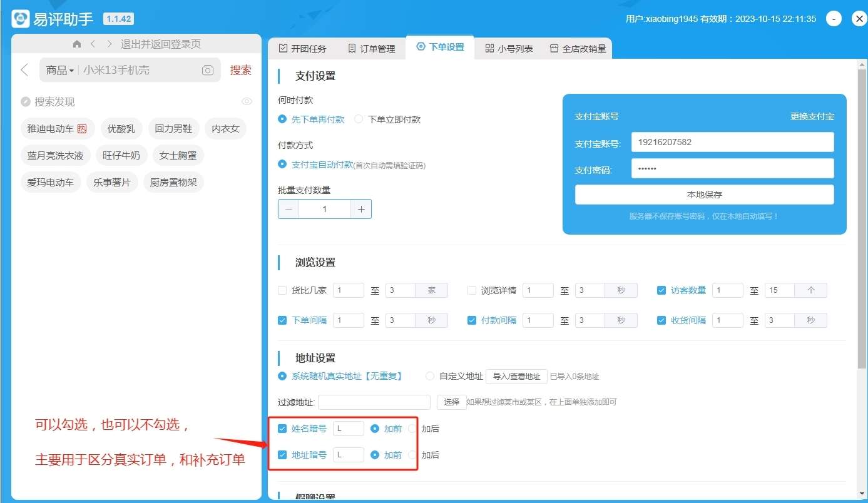Toggle 收货间隔 checkbox
This screenshot has width=868, height=503.
point(661,320)
